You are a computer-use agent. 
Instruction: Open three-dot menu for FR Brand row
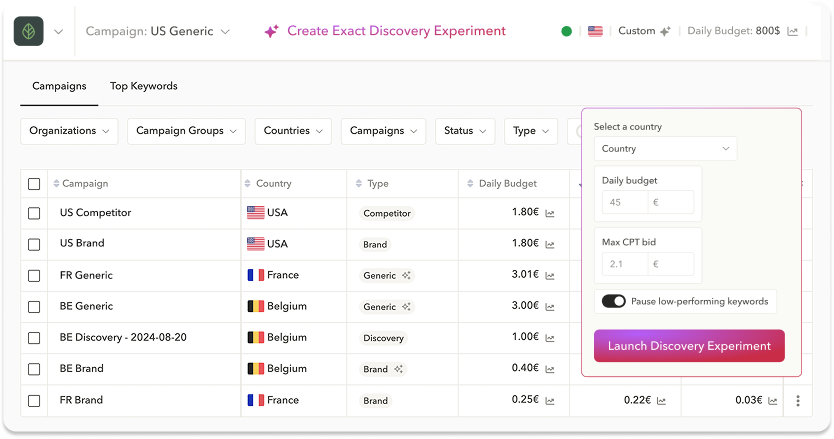pyautogui.click(x=798, y=401)
